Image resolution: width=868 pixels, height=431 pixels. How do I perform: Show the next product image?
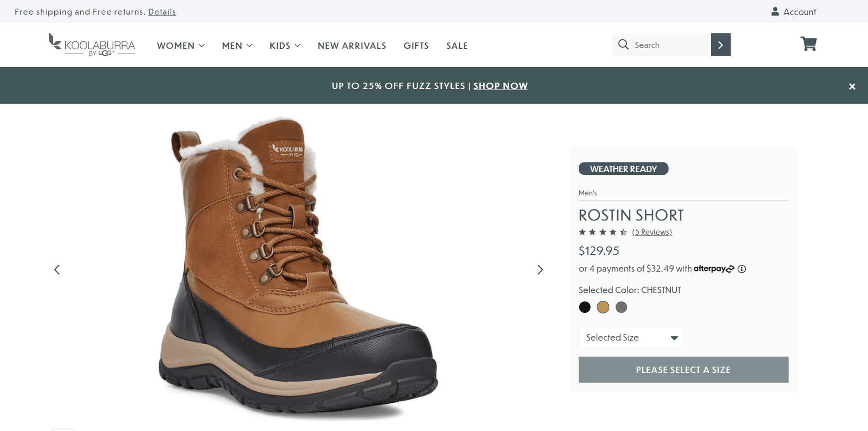pos(540,270)
